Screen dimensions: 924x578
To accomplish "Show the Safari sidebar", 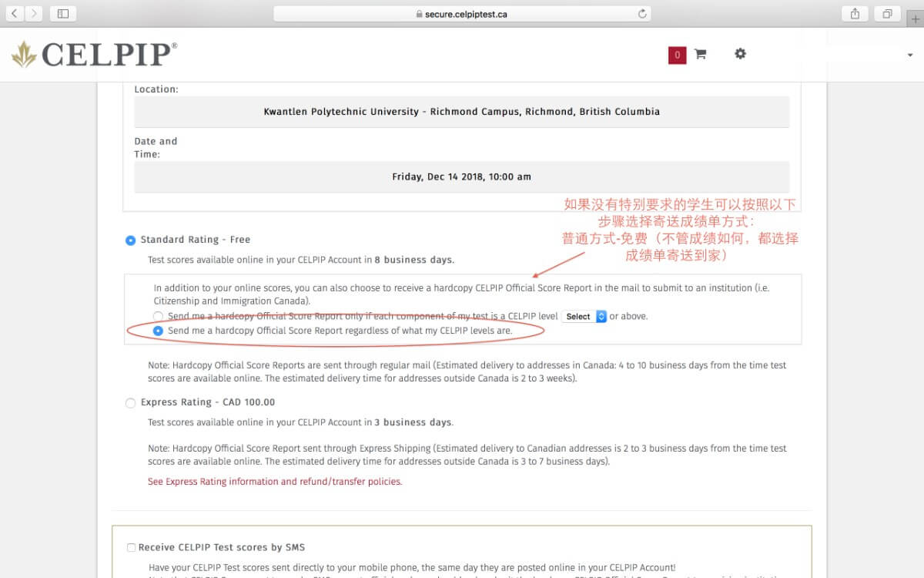I will coord(63,14).
